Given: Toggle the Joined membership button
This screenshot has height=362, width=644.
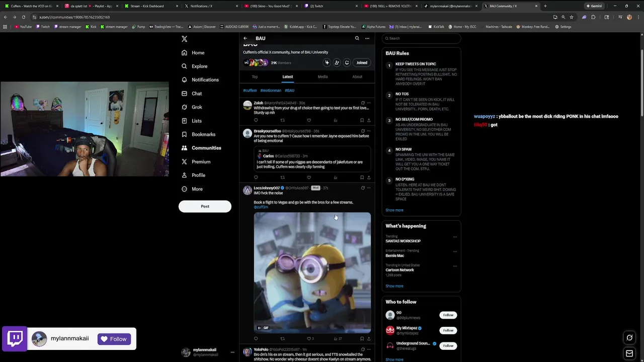Looking at the screenshot, I should pos(362,63).
